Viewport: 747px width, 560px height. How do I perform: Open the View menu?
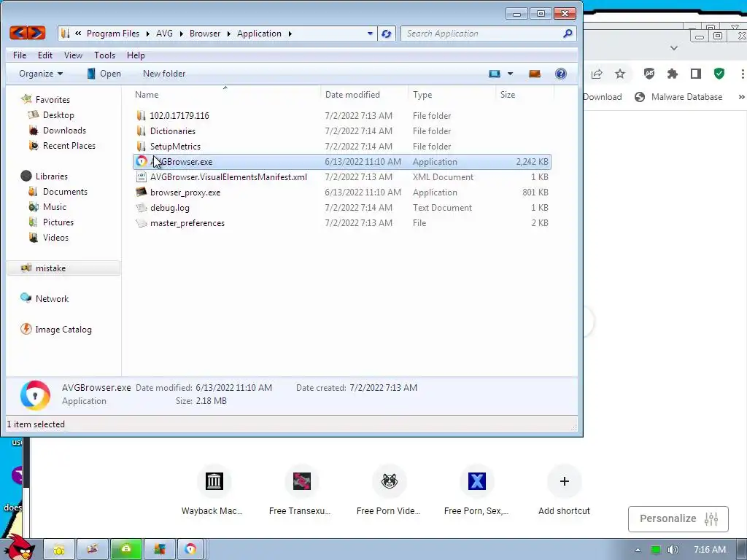73,55
